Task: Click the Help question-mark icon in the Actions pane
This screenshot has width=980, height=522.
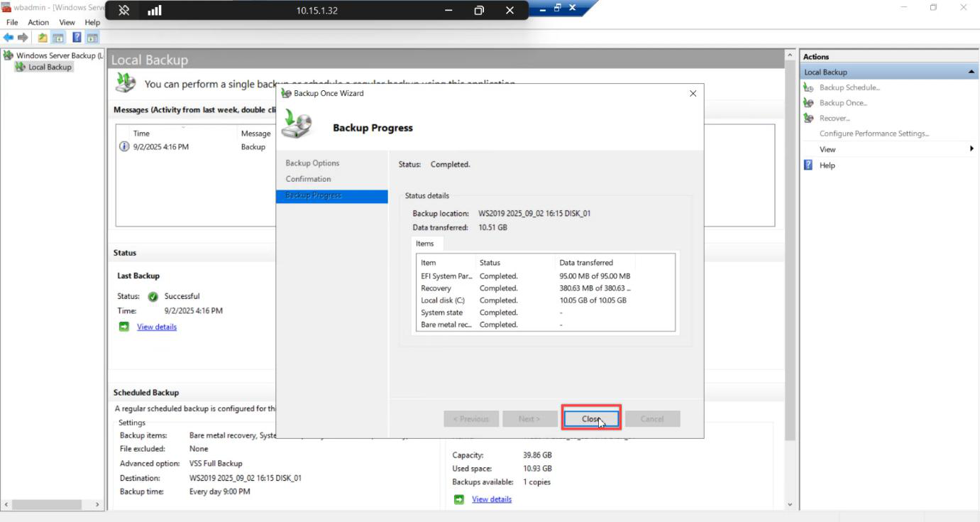Action: pyautogui.click(x=808, y=165)
